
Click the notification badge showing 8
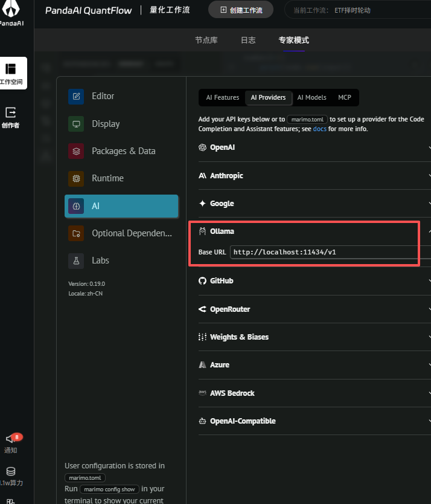click(17, 437)
